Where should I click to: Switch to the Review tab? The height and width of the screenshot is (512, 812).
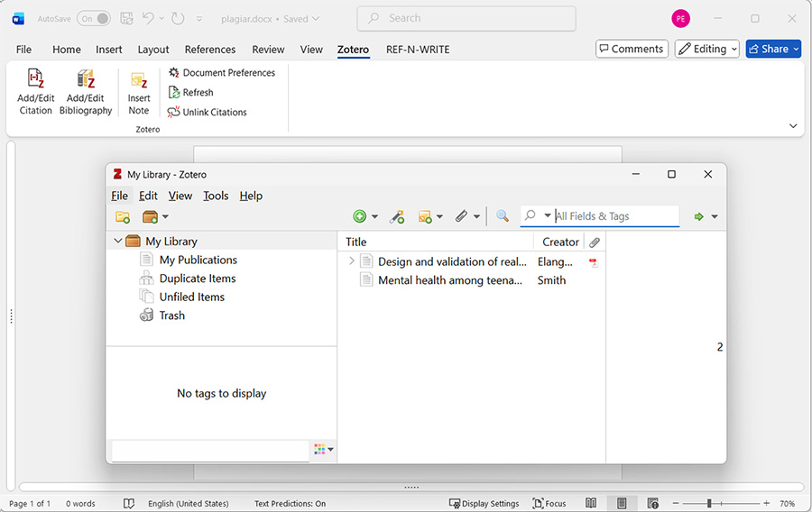tap(268, 50)
